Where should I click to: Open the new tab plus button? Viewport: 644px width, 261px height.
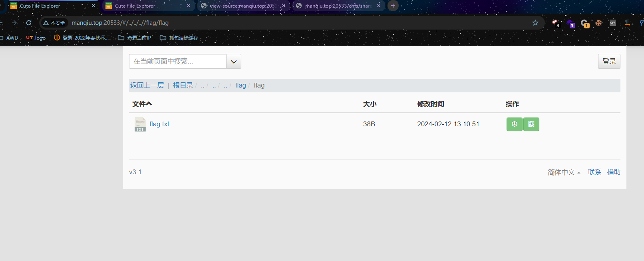point(393,6)
